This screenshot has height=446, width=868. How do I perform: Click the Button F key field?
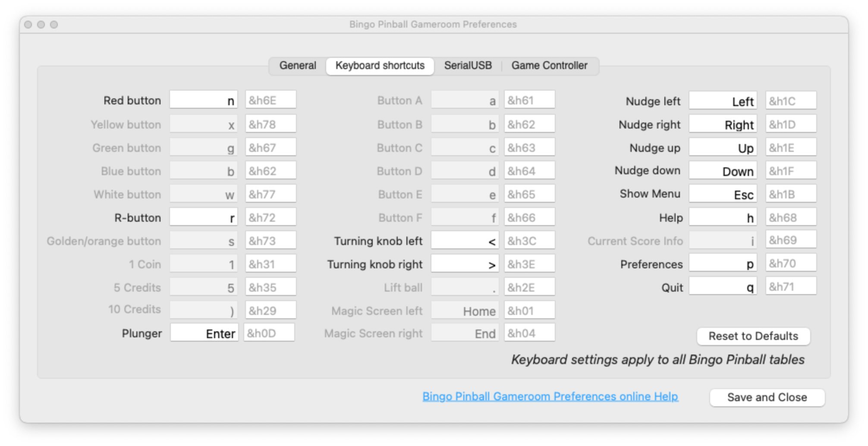coord(465,217)
